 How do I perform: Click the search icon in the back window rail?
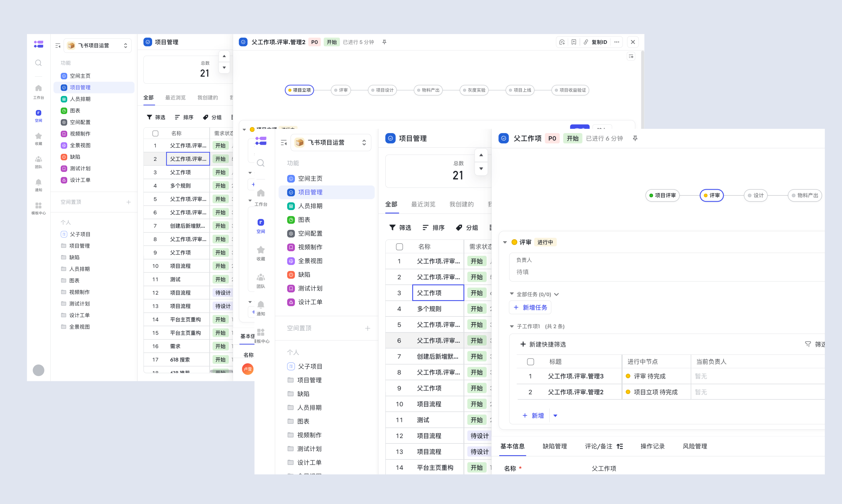click(38, 63)
